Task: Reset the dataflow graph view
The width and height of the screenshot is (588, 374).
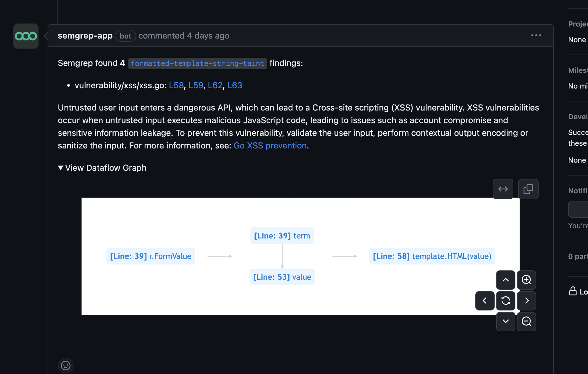Action: pyautogui.click(x=505, y=301)
